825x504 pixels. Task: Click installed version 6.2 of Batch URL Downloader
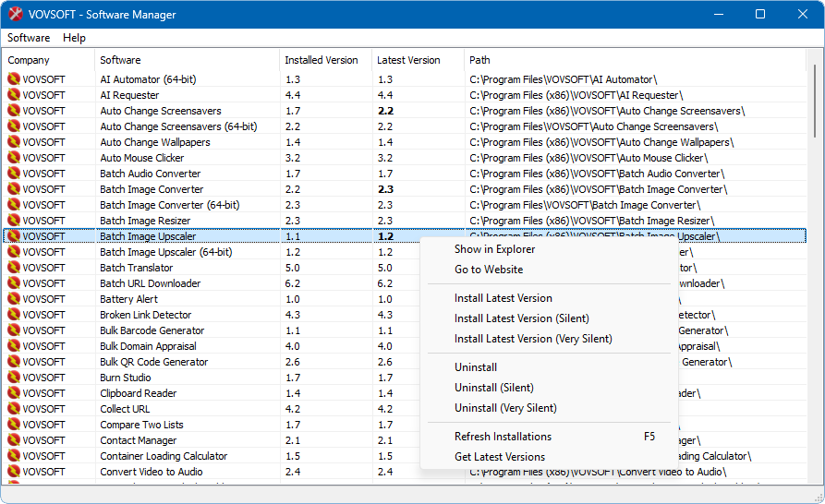click(293, 283)
